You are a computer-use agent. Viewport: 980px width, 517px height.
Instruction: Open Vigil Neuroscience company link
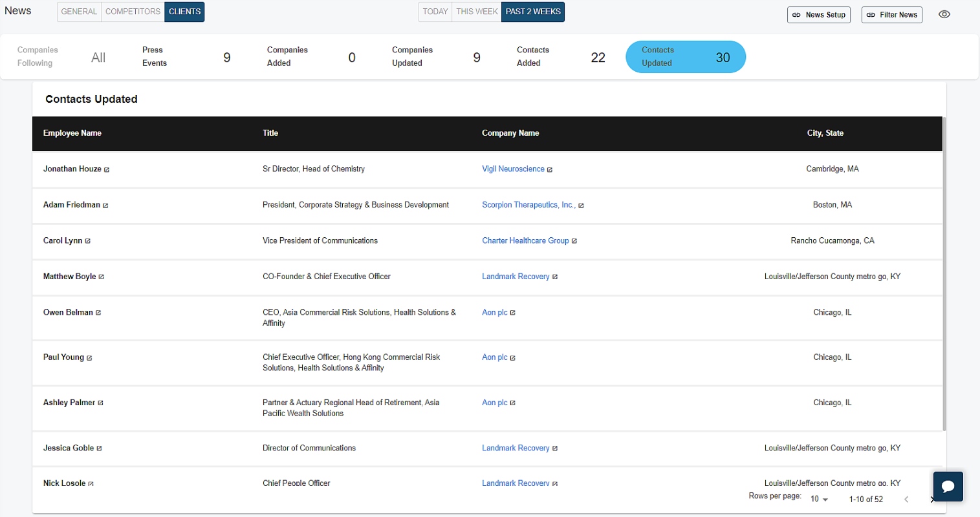click(x=513, y=169)
